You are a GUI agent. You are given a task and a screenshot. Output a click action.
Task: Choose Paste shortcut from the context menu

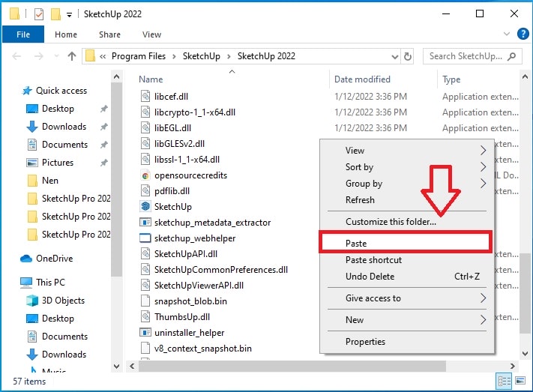(x=407, y=260)
